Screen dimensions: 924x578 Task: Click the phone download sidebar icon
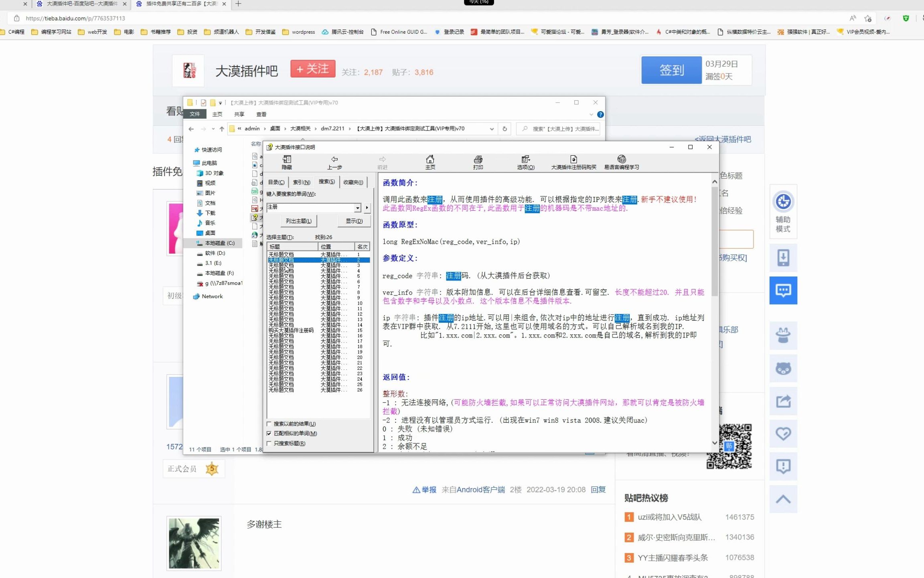click(x=783, y=258)
